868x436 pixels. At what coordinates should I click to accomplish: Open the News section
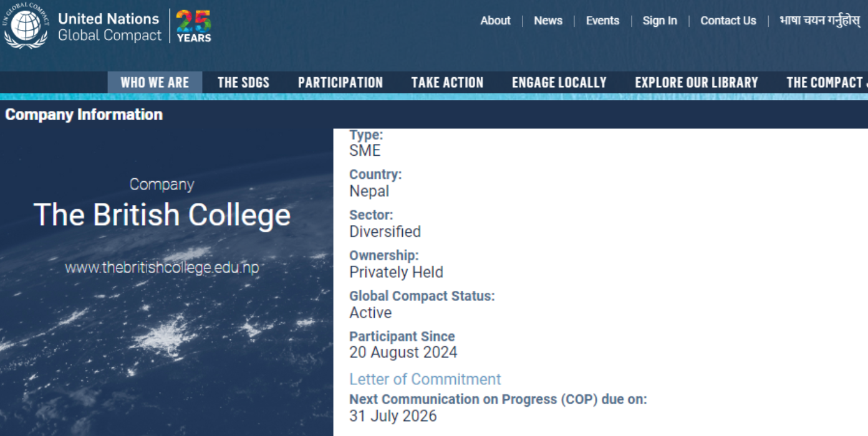pyautogui.click(x=547, y=21)
